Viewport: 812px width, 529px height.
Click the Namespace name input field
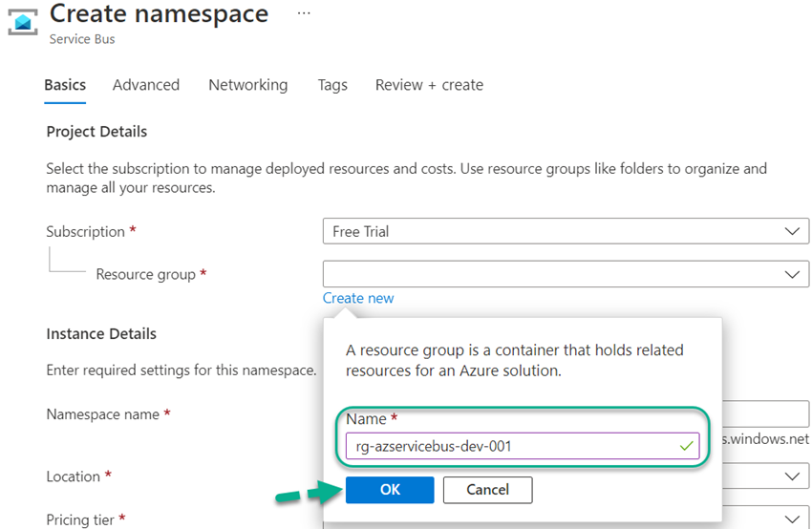point(766,413)
